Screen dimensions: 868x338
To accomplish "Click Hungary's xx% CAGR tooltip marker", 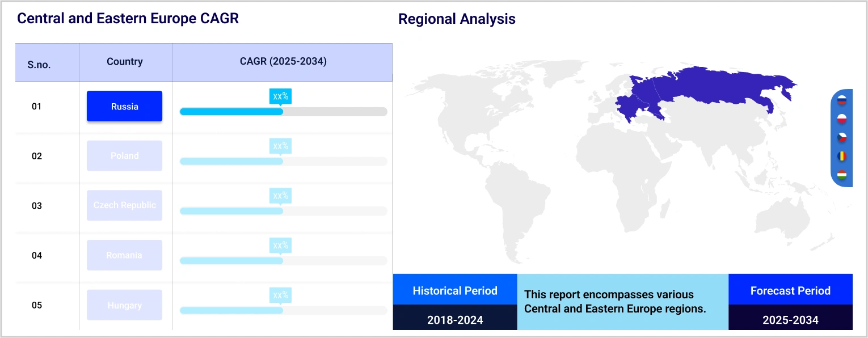I will tap(280, 295).
